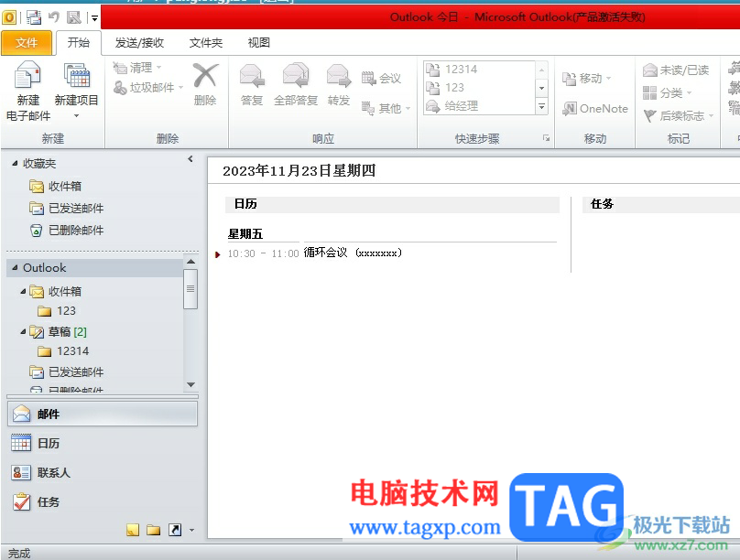740x560 pixels.
Task: Click the Clean Up (清理) icon
Action: click(x=120, y=68)
